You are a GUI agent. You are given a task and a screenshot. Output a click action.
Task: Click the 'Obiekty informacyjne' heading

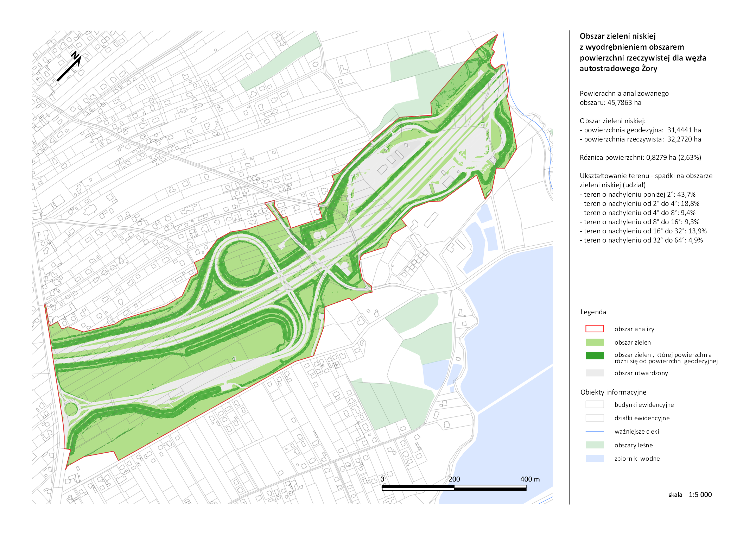[x=613, y=392]
